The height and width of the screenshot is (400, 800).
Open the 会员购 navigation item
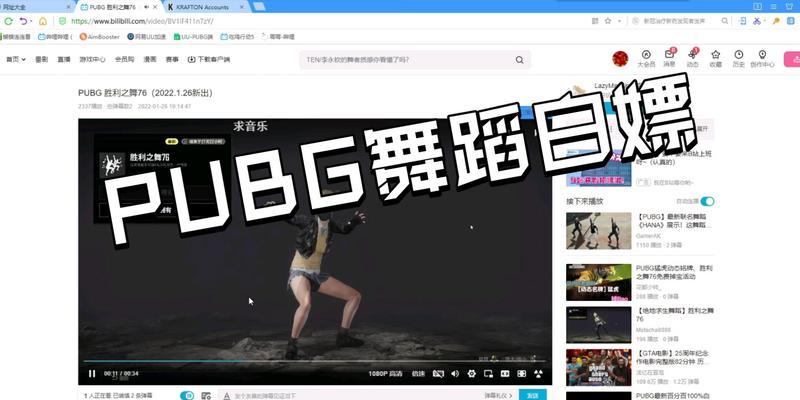124,60
